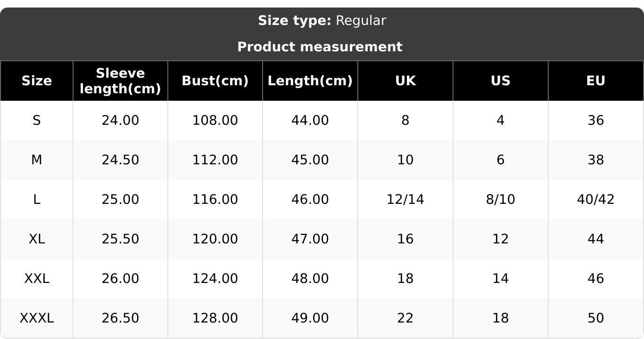The height and width of the screenshot is (339, 644).
Task: Click the XXL size row label
Action: pos(37,279)
